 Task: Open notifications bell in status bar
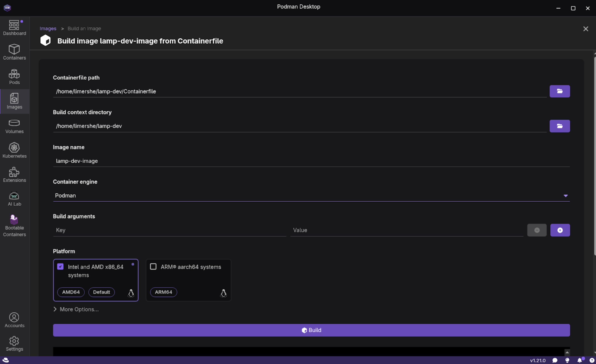[579, 360]
